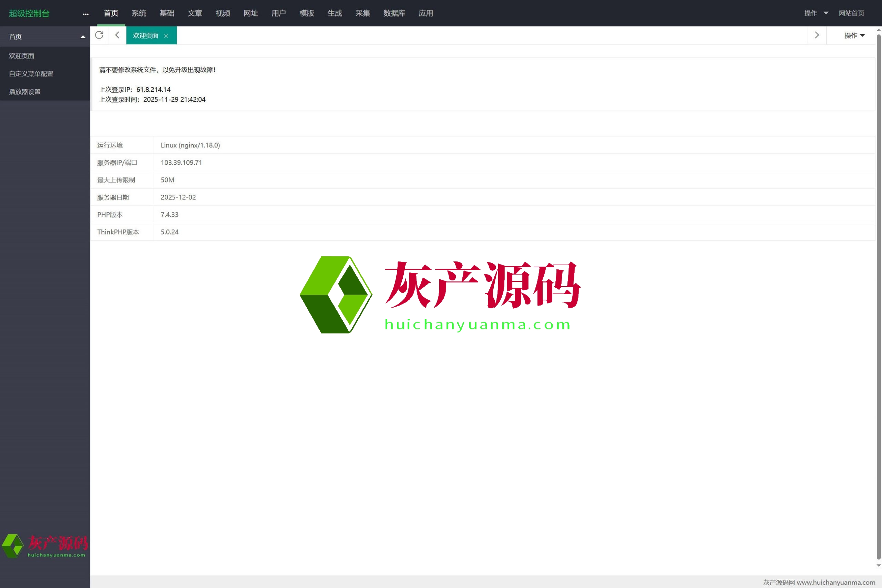Viewport: 882px width, 588px height.
Task: Click the scrollbar up arrow
Action: tap(878, 30)
